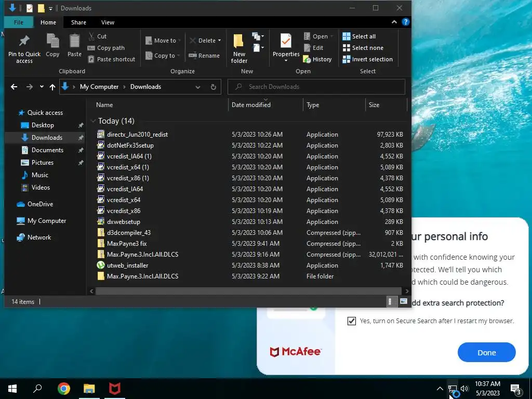Open Google Chrome from taskbar
The image size is (532, 399).
pos(64,389)
